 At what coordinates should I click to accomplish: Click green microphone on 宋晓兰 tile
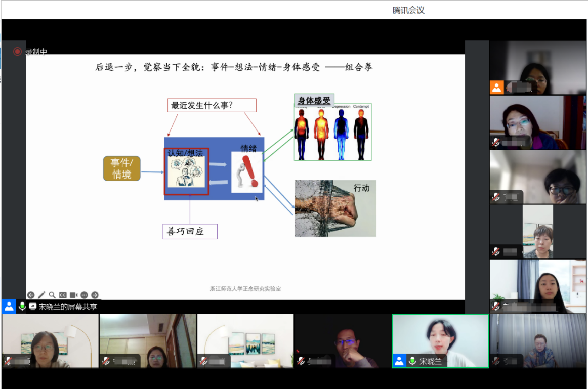click(x=412, y=361)
